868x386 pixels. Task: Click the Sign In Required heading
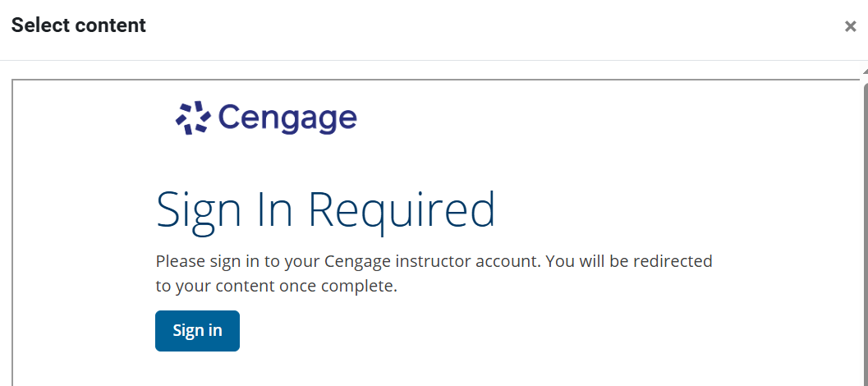pyautogui.click(x=325, y=210)
